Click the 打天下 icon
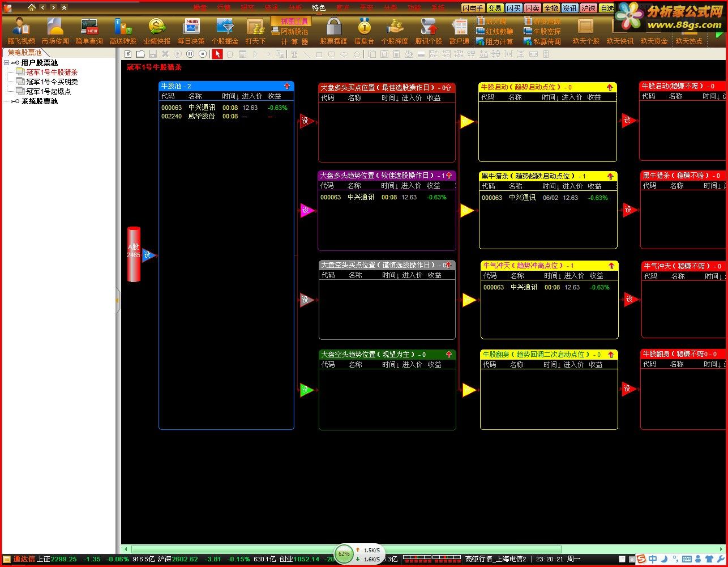The height and width of the screenshot is (567, 728). 255,31
